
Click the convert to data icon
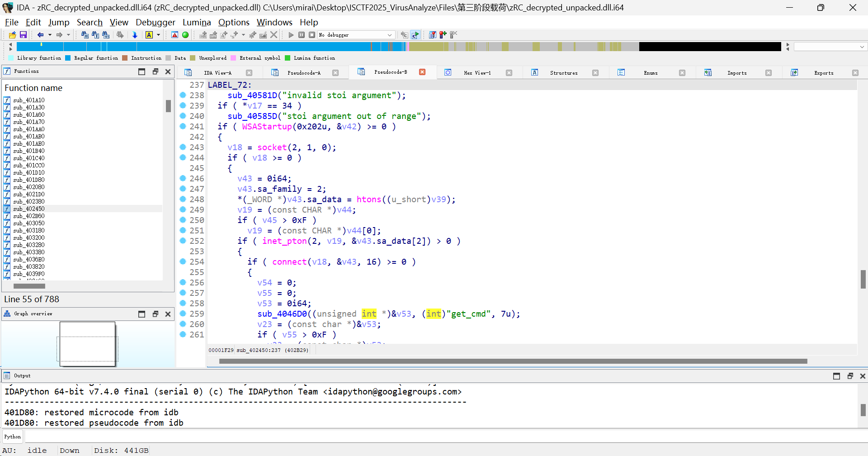[213, 35]
